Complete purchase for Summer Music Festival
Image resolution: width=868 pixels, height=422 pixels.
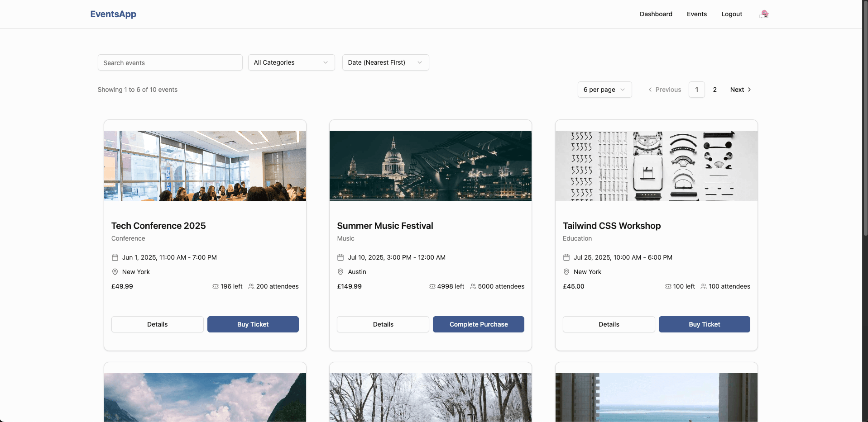pyautogui.click(x=478, y=324)
